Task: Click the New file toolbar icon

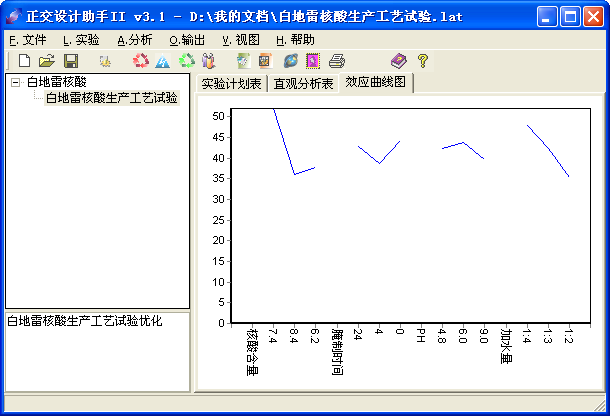Action: pos(25,61)
